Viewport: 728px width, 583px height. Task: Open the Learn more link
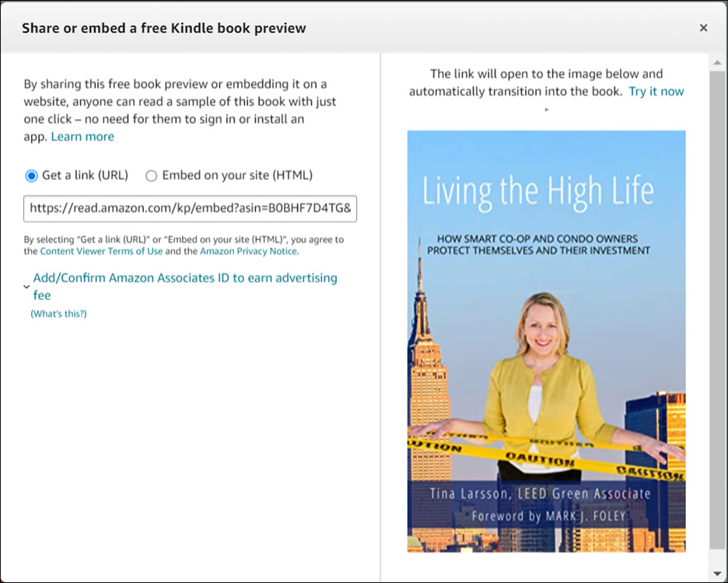(82, 136)
